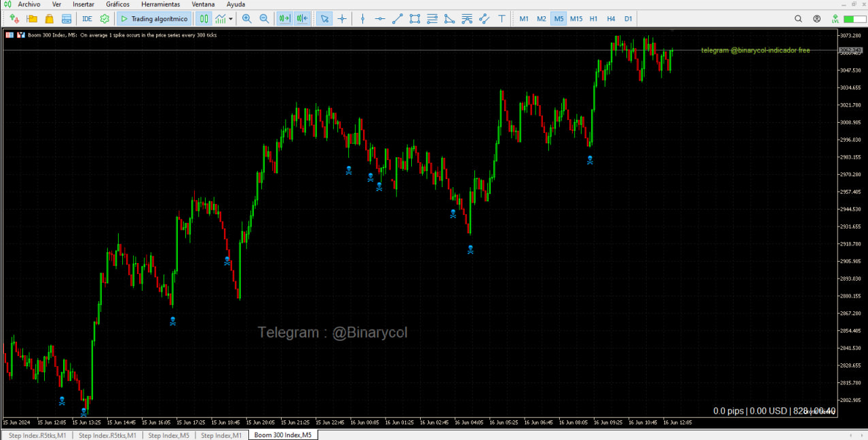Select the 'telegram @binarycol-indicador free' chart label

coord(755,50)
